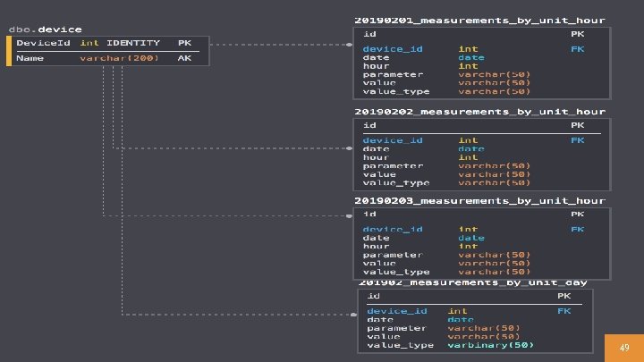This screenshot has height=362, width=644.
Task: Click the dbo.device table title
Action: [46, 29]
